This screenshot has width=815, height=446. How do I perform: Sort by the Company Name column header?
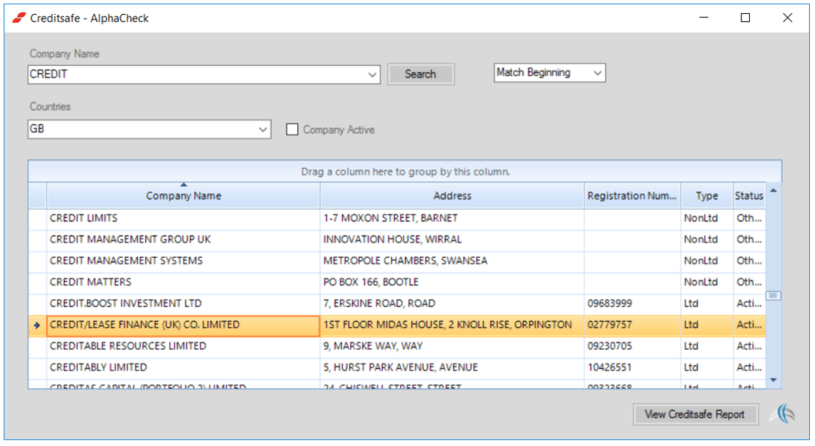(183, 195)
